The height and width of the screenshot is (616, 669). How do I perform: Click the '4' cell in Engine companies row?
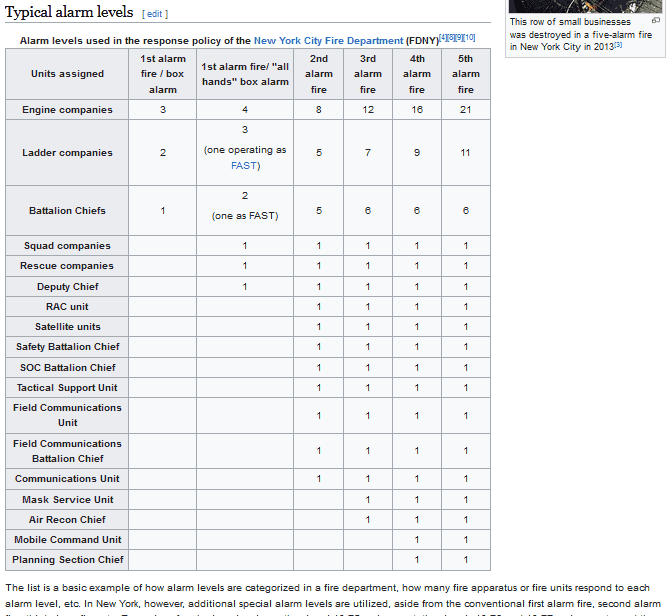[x=245, y=110]
